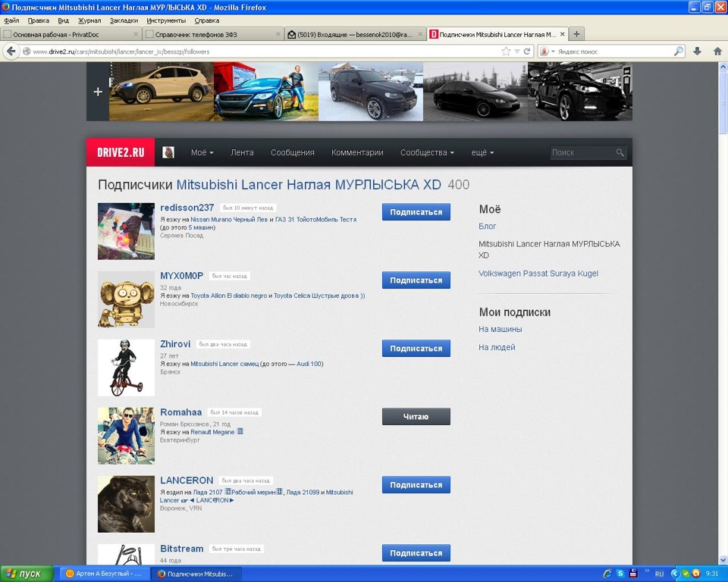The width and height of the screenshot is (728, 582).
Task: Open redisson237 profile name link
Action: point(187,208)
